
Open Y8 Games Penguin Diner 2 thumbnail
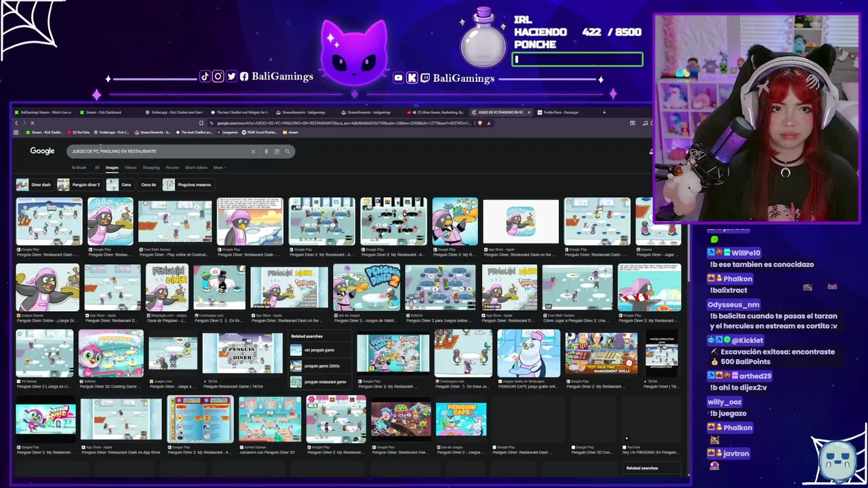pos(44,353)
